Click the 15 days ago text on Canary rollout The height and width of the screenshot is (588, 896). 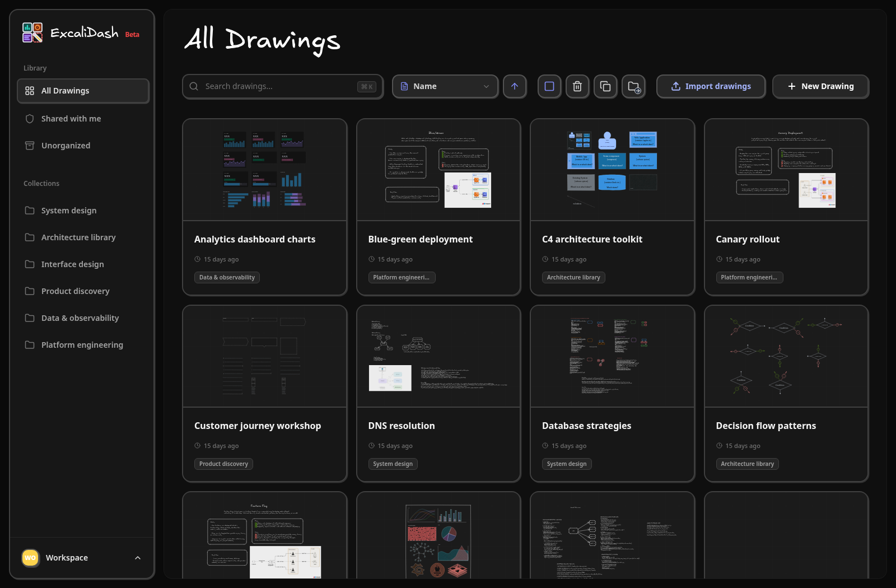pos(743,259)
